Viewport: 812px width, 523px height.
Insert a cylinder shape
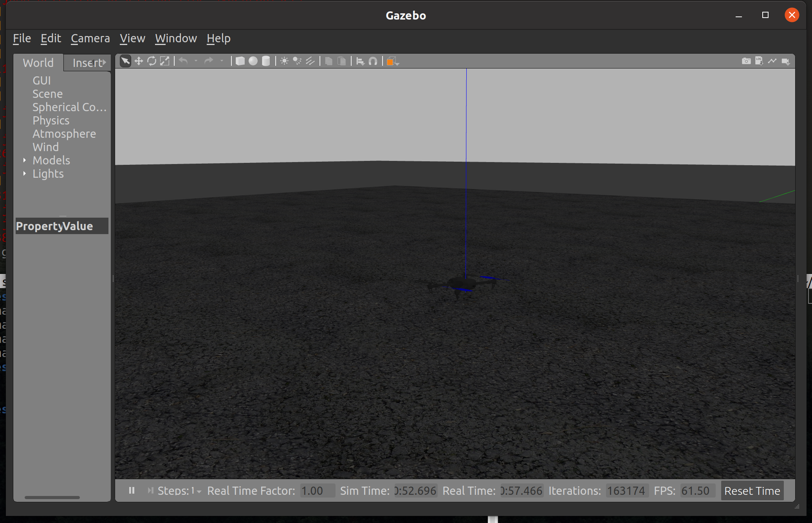[266, 61]
